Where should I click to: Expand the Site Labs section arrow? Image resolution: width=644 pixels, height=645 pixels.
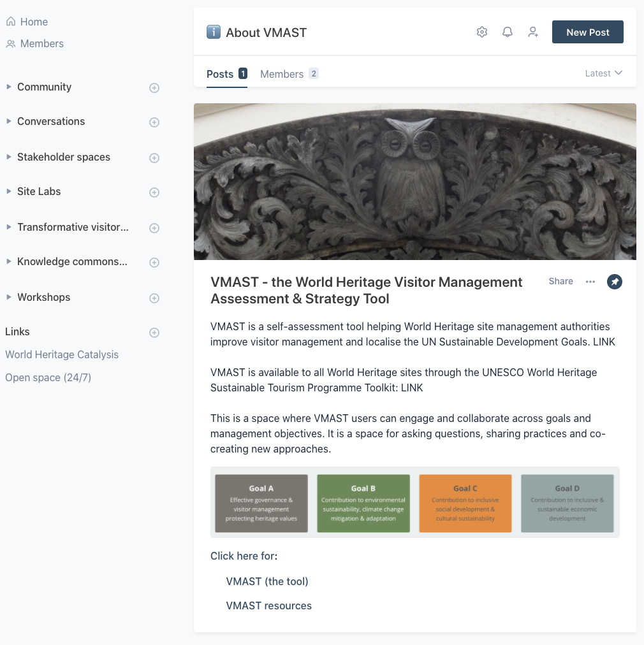pyautogui.click(x=9, y=191)
